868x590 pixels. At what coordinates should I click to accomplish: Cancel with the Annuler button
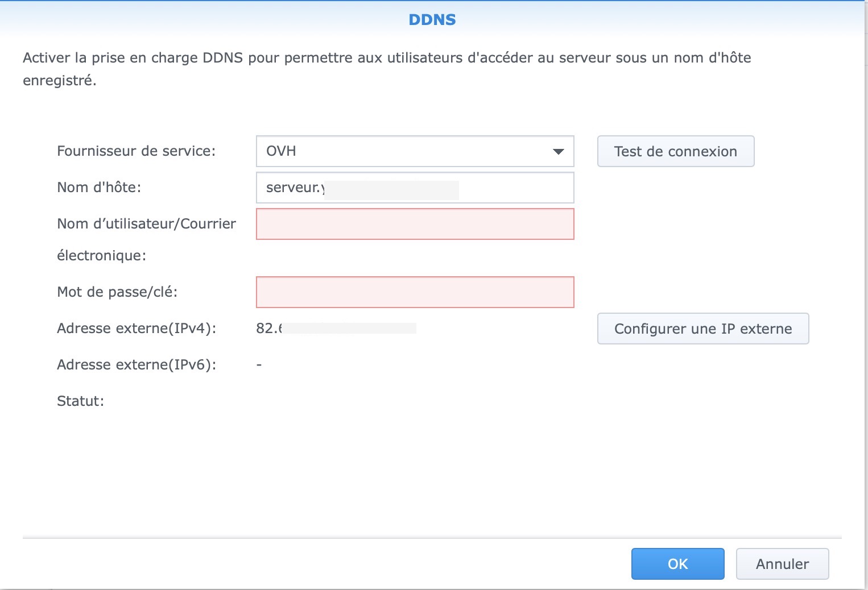782,564
